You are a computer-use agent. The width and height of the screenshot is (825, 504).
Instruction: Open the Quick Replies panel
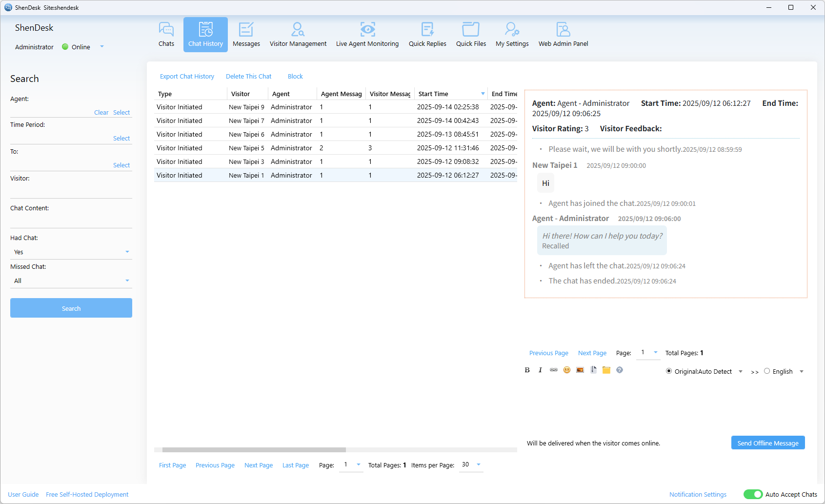[x=427, y=34]
